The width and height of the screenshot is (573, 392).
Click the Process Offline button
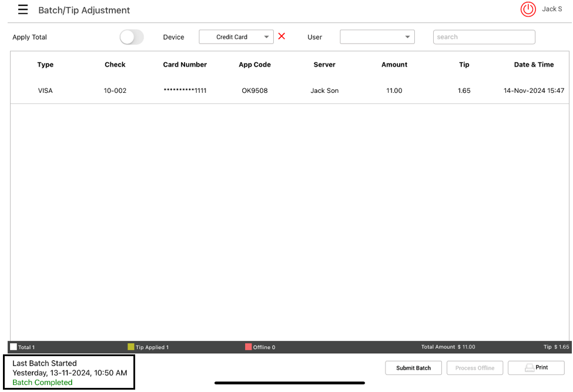pos(474,368)
